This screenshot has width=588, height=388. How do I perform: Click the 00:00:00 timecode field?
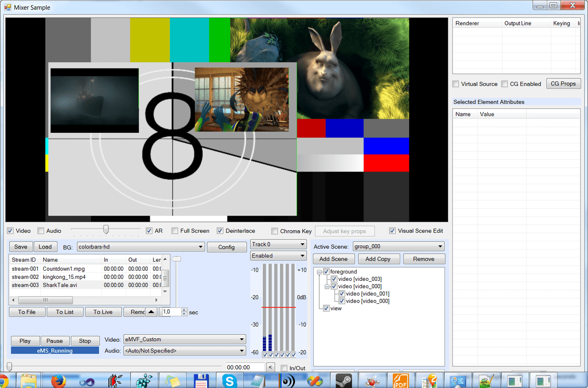tap(245, 367)
